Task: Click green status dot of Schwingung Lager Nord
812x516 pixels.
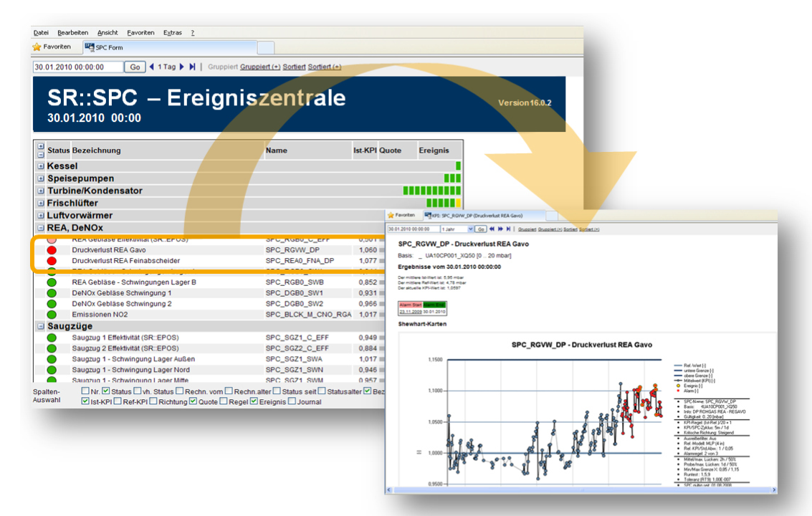Action: click(x=52, y=370)
